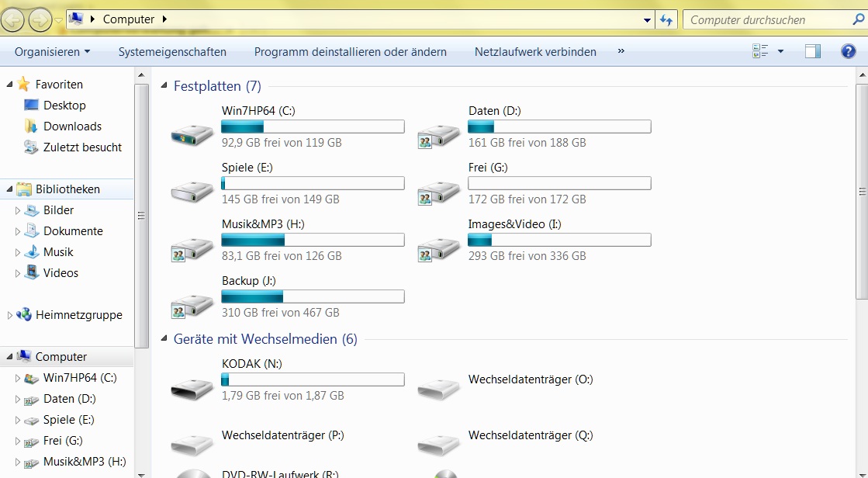Click Netzlaufwerk verbinden in toolbar
Image resolution: width=868 pixels, height=478 pixels.
(535, 51)
